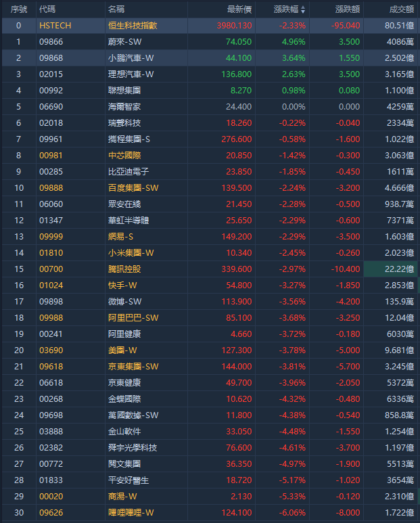Viewport: 420px width, 523px height.
Task: Click the 代碼 column header
Action: tap(47, 9)
